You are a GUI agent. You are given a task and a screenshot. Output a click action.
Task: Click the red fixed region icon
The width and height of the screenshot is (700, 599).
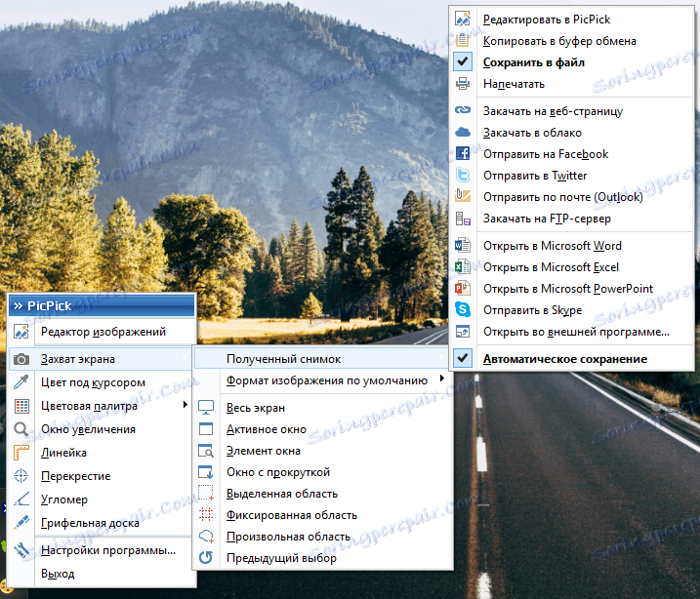coord(206,515)
